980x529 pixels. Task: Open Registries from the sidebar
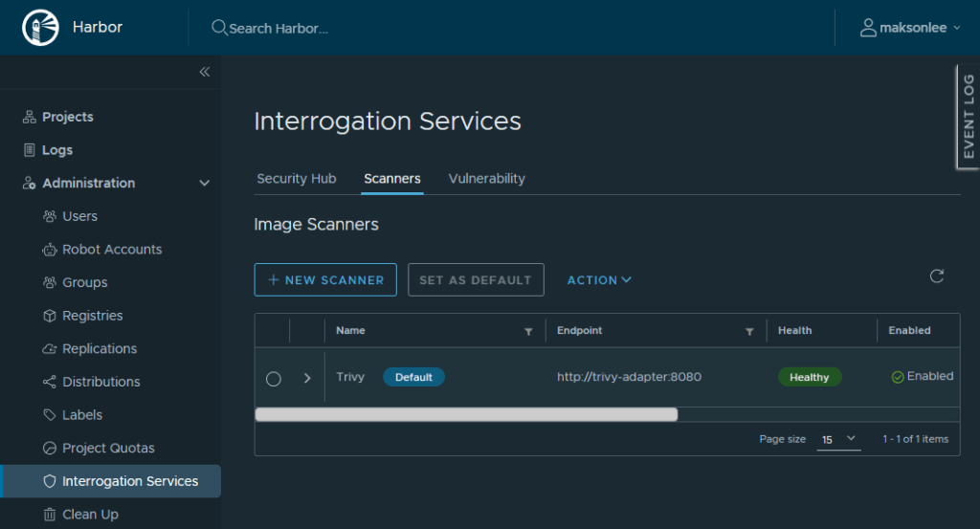click(93, 316)
